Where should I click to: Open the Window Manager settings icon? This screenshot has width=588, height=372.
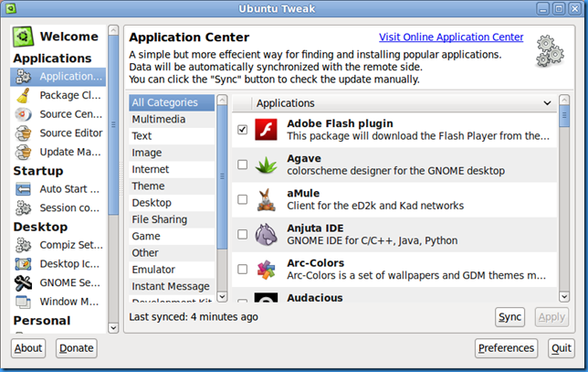pyautogui.click(x=23, y=302)
